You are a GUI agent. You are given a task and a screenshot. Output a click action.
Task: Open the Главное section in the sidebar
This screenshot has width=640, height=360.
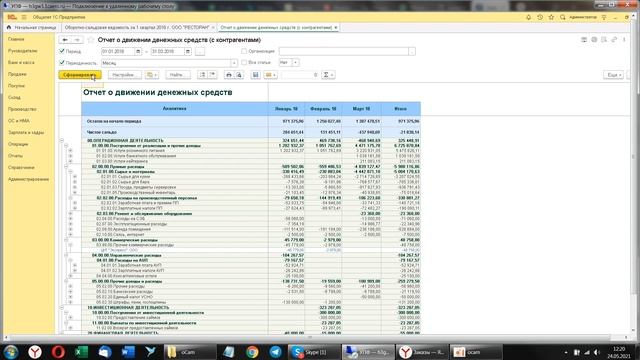pos(16,39)
